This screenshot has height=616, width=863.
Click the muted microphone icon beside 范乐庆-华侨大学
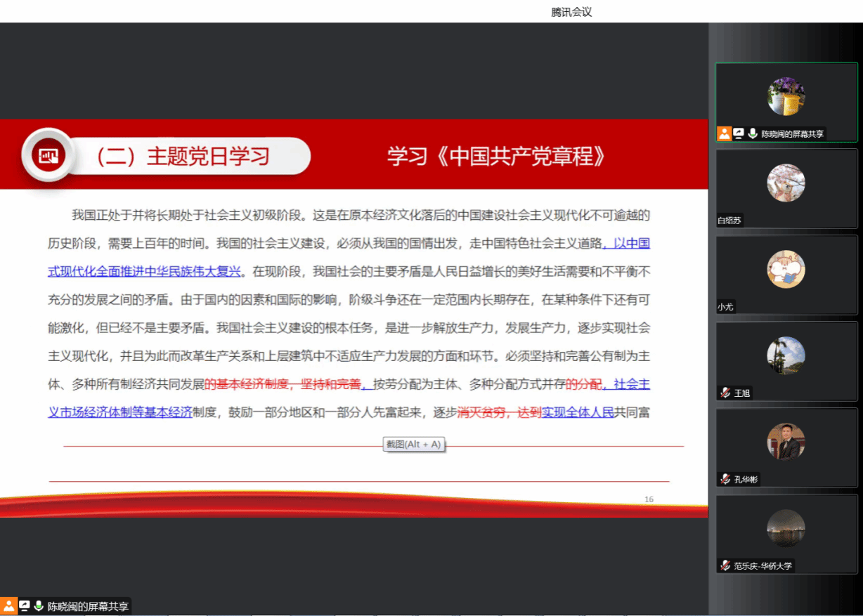pos(725,565)
